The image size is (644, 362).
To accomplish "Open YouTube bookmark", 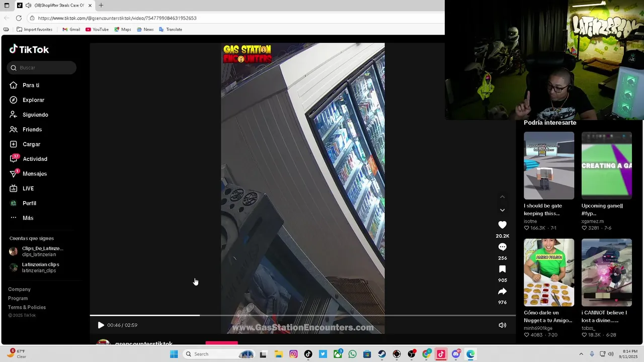I will (97, 30).
